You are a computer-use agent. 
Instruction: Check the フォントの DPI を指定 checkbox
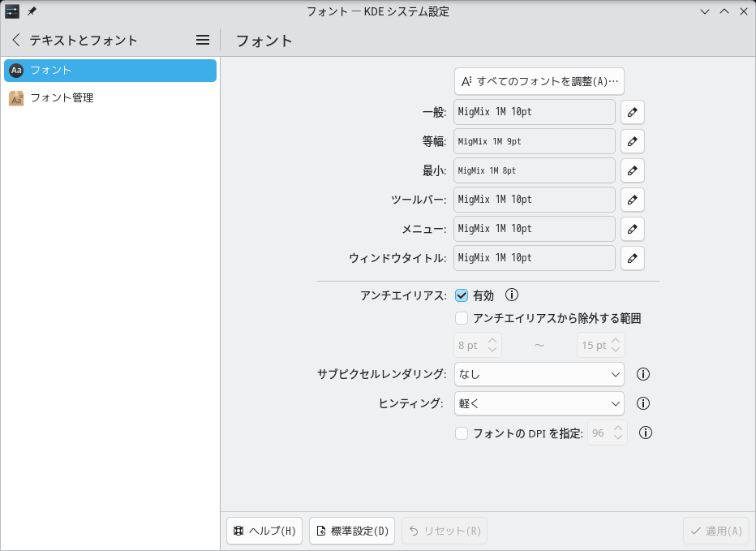tap(461, 433)
